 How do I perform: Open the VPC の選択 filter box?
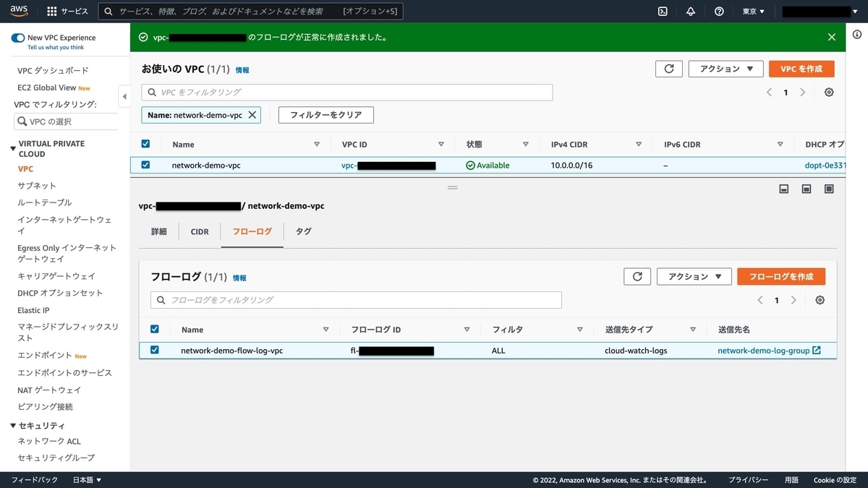tap(66, 121)
